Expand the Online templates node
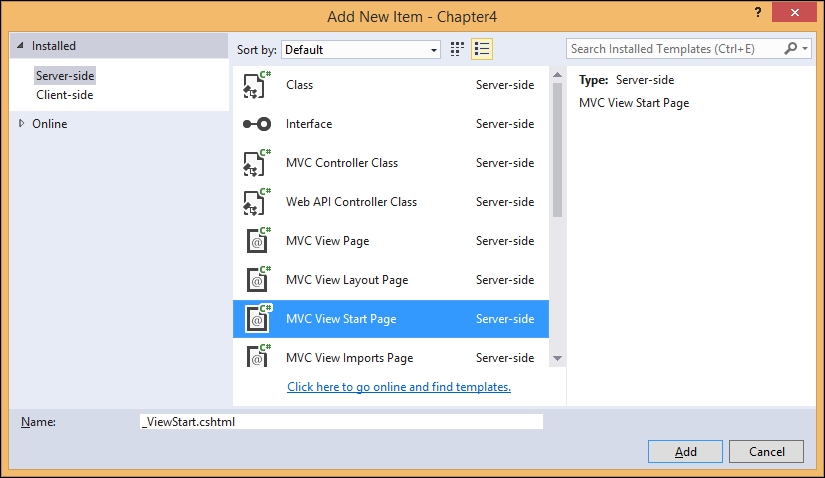The image size is (825, 478). [x=22, y=123]
